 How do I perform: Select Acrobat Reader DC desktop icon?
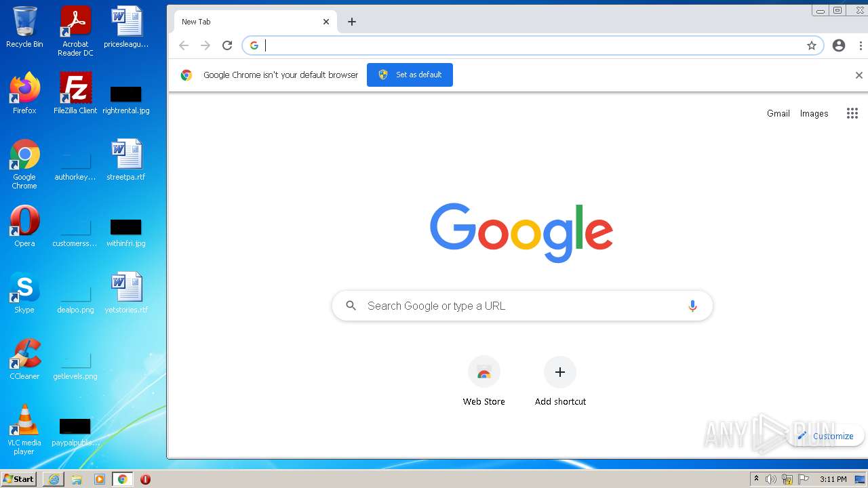pyautogui.click(x=75, y=31)
